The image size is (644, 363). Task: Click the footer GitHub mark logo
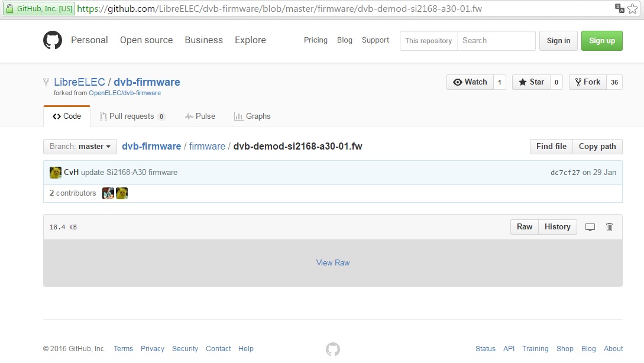333,349
